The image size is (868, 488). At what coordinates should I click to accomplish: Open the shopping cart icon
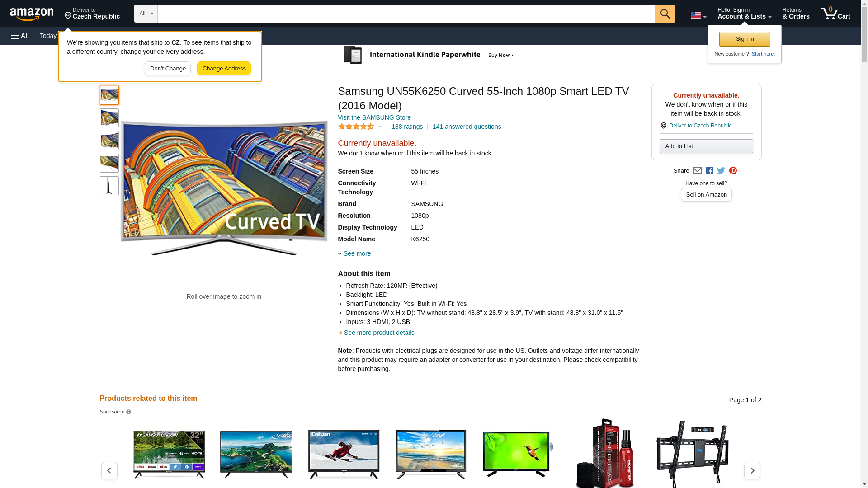click(x=835, y=14)
